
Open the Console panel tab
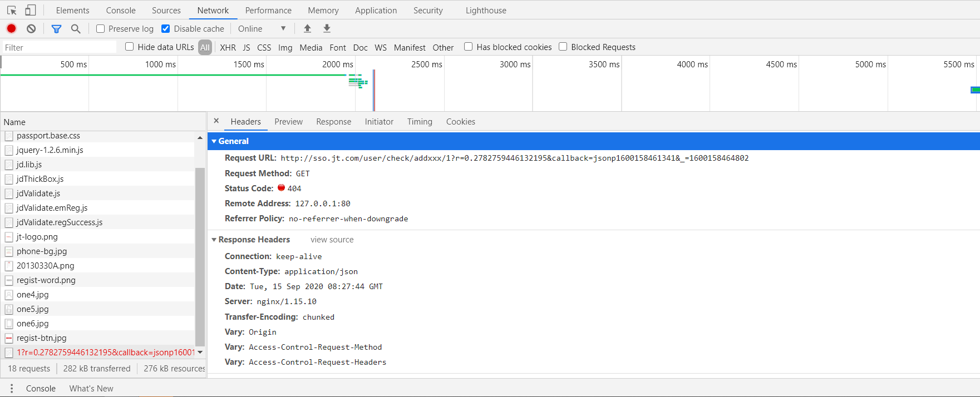121,10
